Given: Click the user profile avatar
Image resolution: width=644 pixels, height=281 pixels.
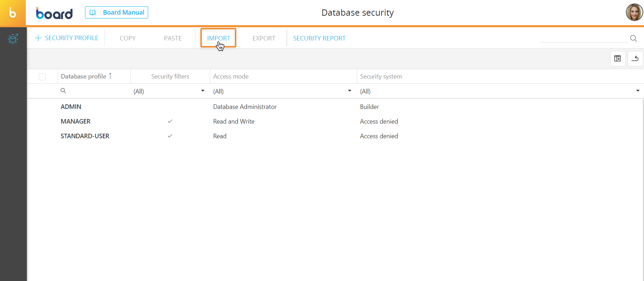Looking at the screenshot, I should [x=634, y=13].
